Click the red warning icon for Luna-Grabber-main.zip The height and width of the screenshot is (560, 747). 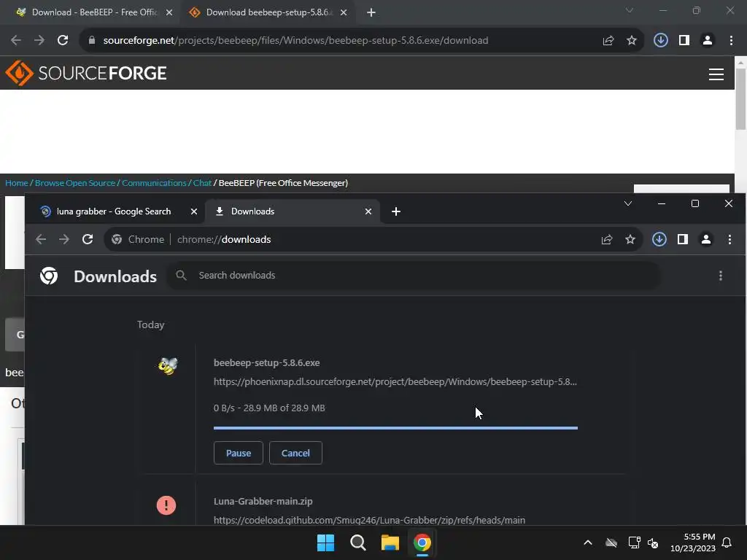point(166,505)
